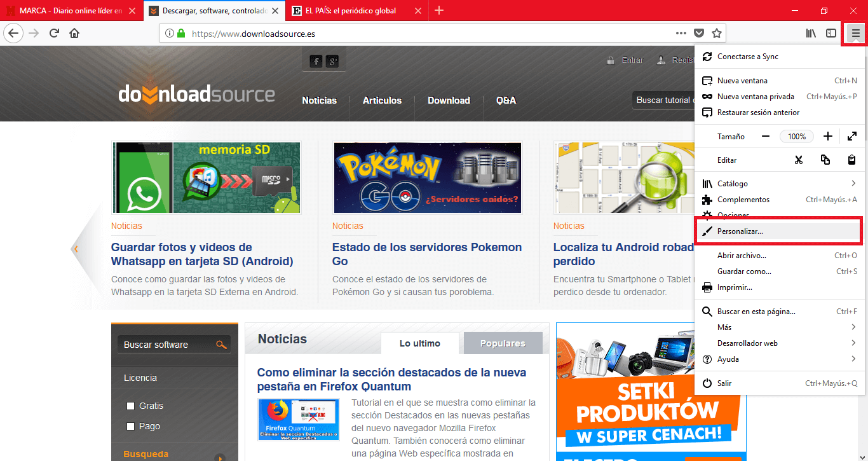This screenshot has width=868, height=461.
Task: Open new tab with plus button
Action: pos(439,10)
